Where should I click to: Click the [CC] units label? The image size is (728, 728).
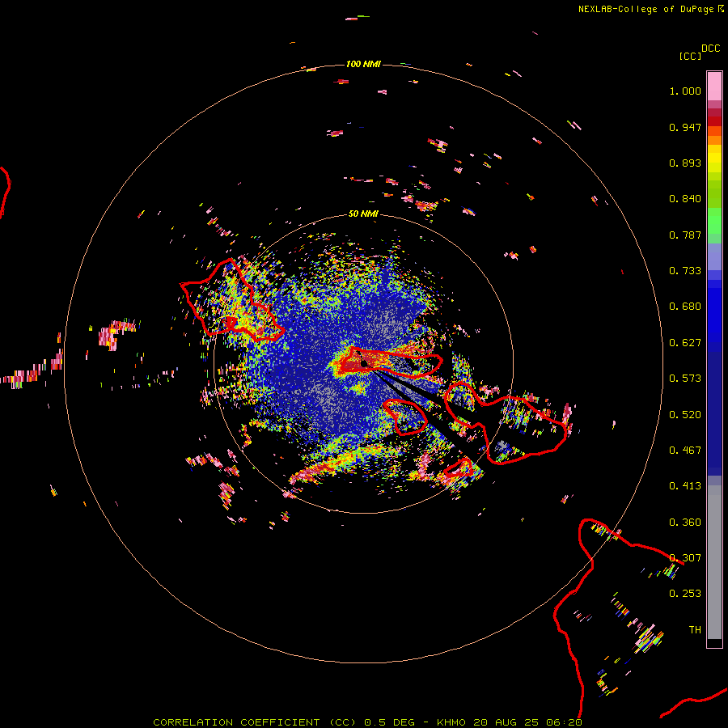click(x=690, y=56)
